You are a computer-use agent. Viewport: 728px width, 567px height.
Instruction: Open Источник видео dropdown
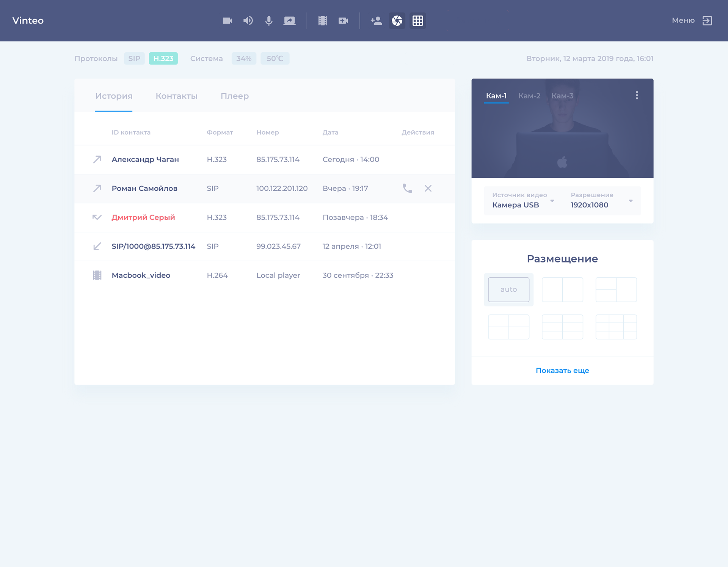pos(522,201)
